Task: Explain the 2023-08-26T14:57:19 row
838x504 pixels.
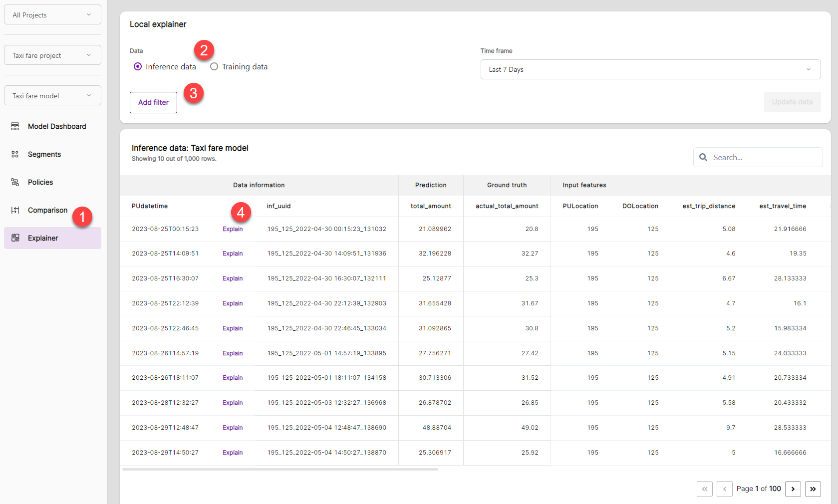Action: [233, 353]
